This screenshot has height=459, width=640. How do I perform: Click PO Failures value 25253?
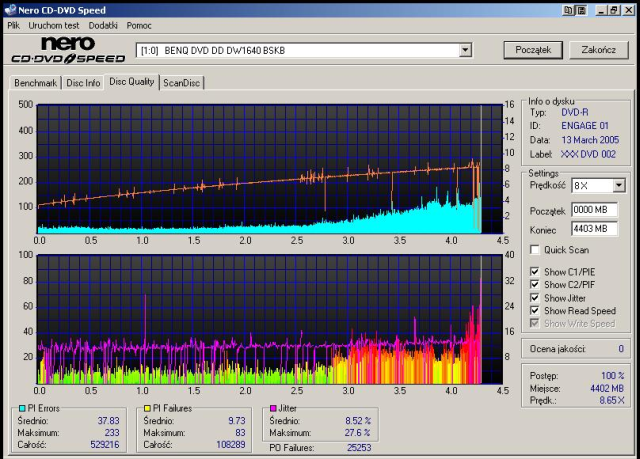click(x=359, y=448)
